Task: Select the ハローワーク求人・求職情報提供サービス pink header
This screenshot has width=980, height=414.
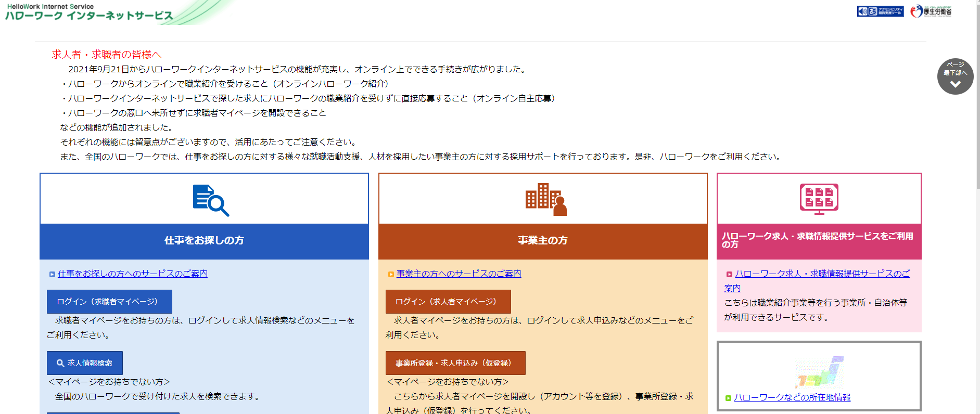Action: click(819, 241)
